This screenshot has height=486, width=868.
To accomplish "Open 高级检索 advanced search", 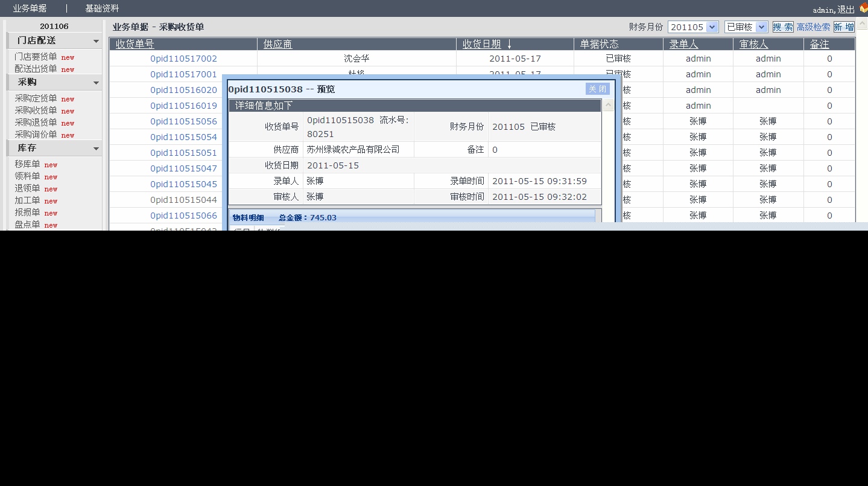I will 814,27.
